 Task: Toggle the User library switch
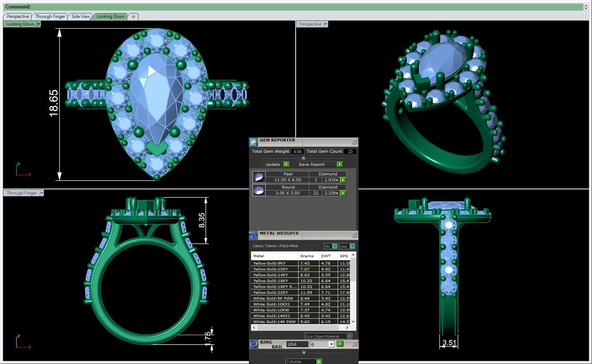[347, 246]
